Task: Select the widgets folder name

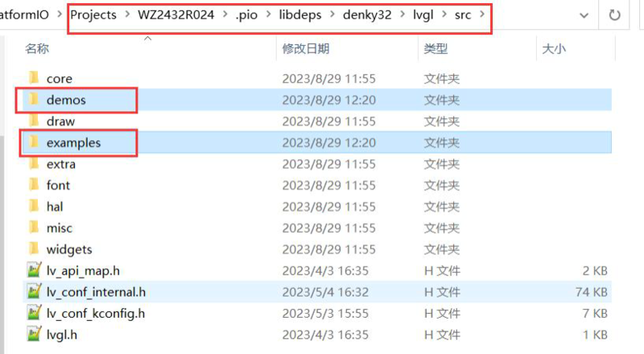Action: coord(69,249)
